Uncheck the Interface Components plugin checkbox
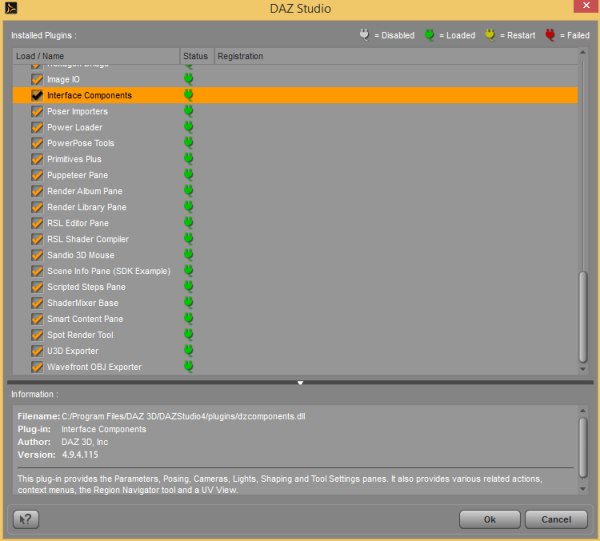The image size is (600, 541). pyautogui.click(x=37, y=95)
